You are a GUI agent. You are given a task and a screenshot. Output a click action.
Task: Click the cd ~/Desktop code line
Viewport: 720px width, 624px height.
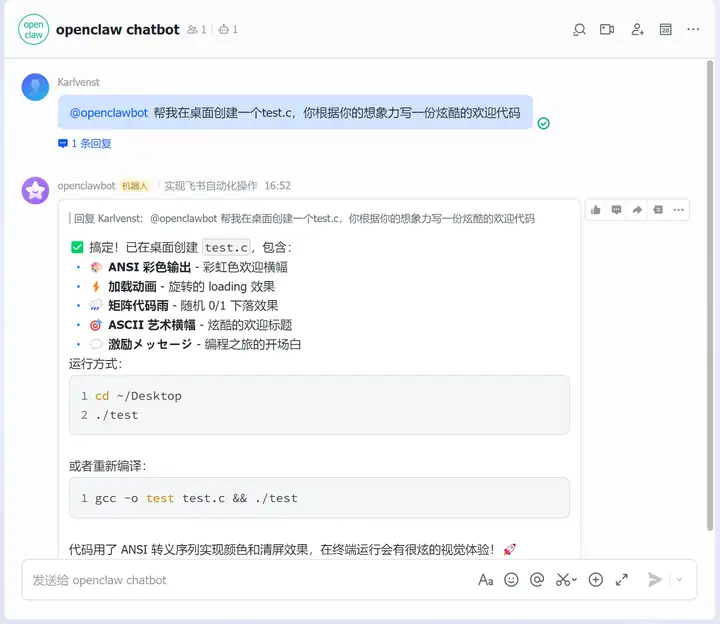138,396
